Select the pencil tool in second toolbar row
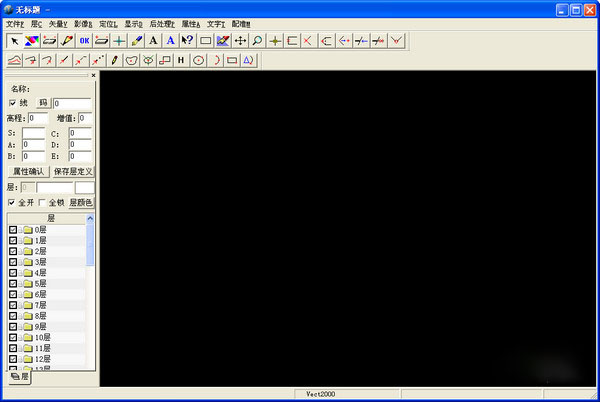600x402 pixels. pos(114,60)
